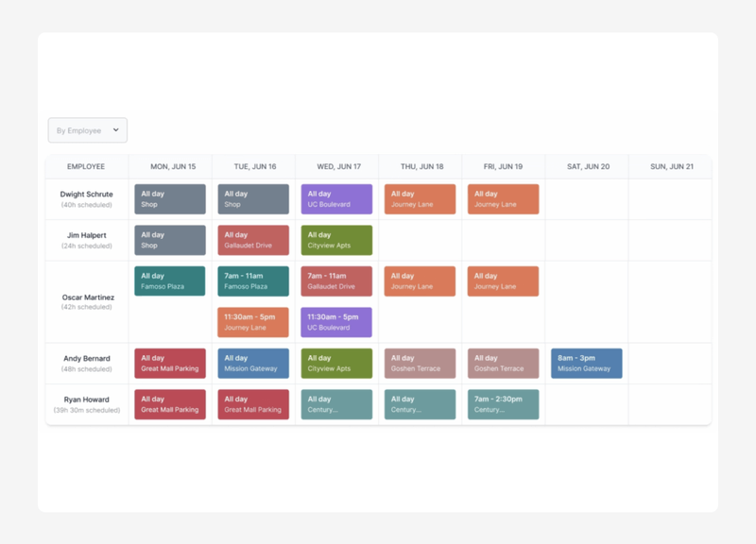Screen dimensions: 756x544
Task: Select Andy Bernard's Saturday 8am - 3pm Mission Gateway shift
Action: tap(585, 364)
